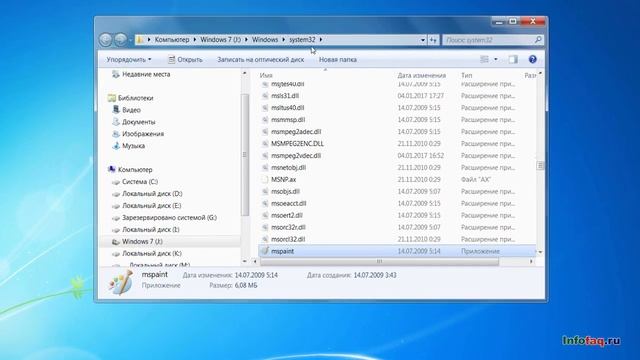Viewport: 640px width, 360px height.
Task: Go back with the Back arrow button
Action: [106, 40]
